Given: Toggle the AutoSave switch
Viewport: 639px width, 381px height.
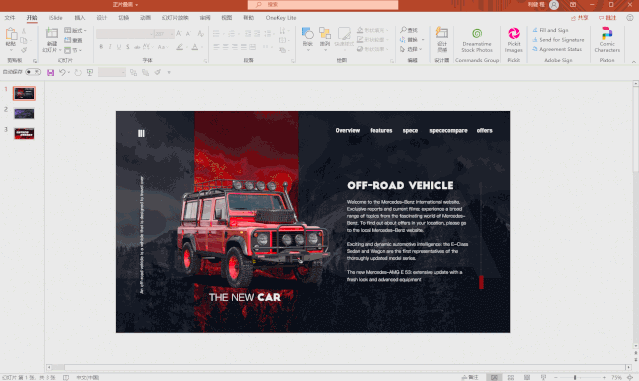Looking at the screenshot, I should [x=33, y=72].
